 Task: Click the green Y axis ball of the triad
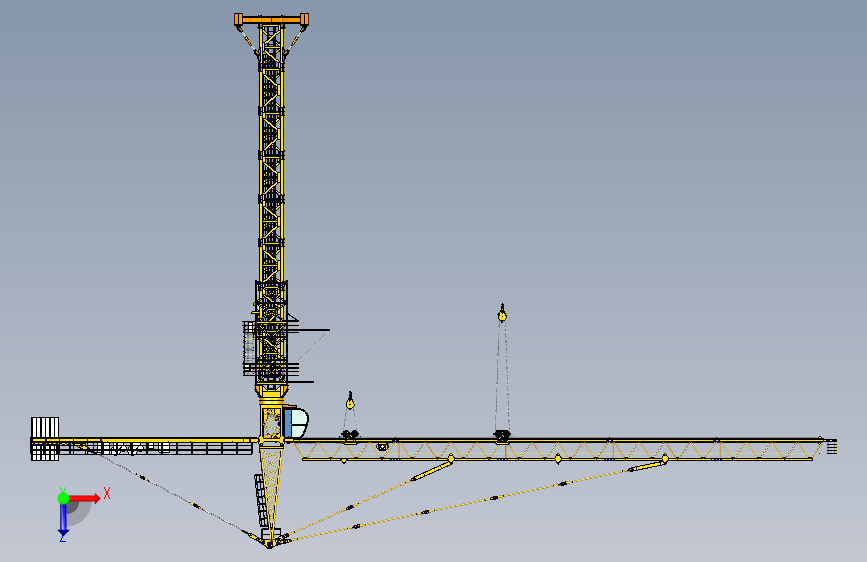tap(63, 498)
